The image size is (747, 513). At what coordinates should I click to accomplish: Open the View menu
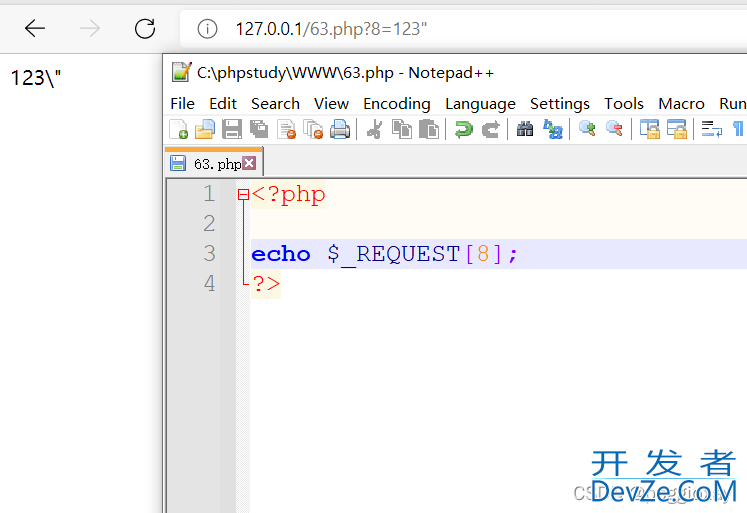(x=331, y=103)
